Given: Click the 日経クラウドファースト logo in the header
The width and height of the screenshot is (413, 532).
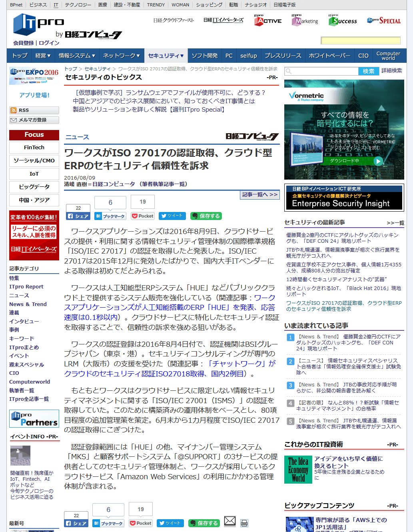Looking at the screenshot, I should (174, 20).
